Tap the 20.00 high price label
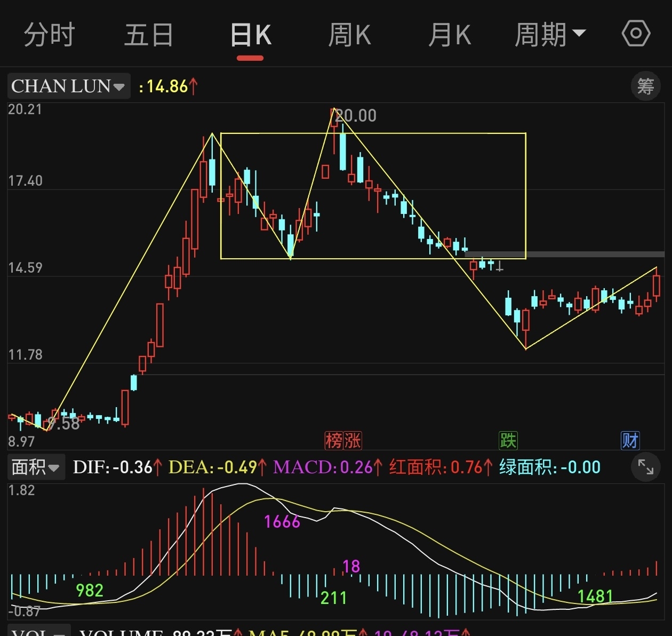Screen dimensions: 672x636 pos(356,115)
